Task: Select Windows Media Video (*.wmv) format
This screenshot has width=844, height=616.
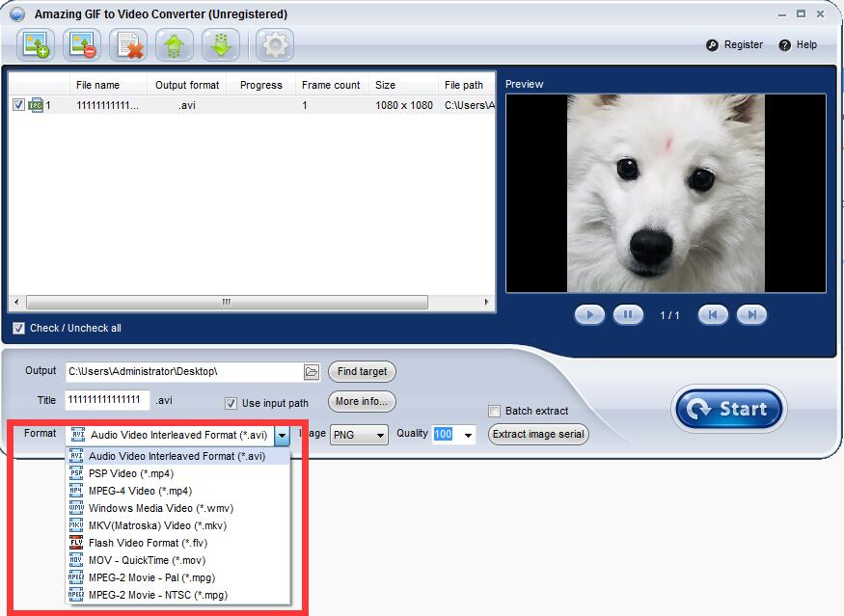Action: click(x=177, y=508)
